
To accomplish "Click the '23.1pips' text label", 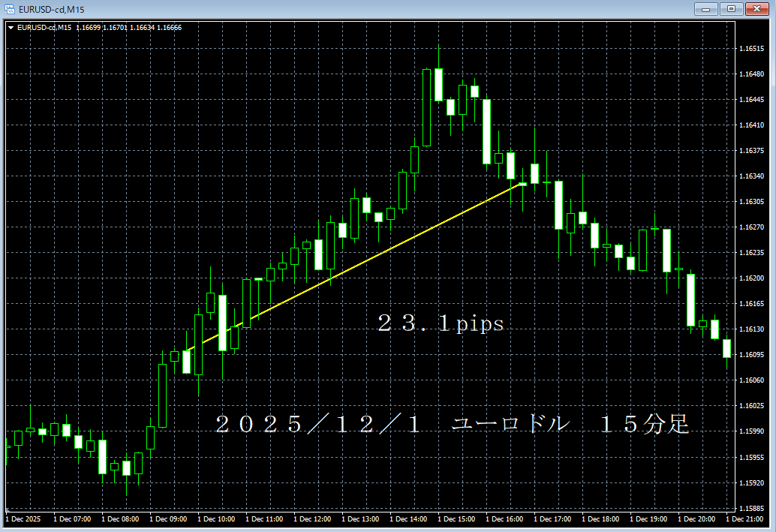I will tap(441, 323).
